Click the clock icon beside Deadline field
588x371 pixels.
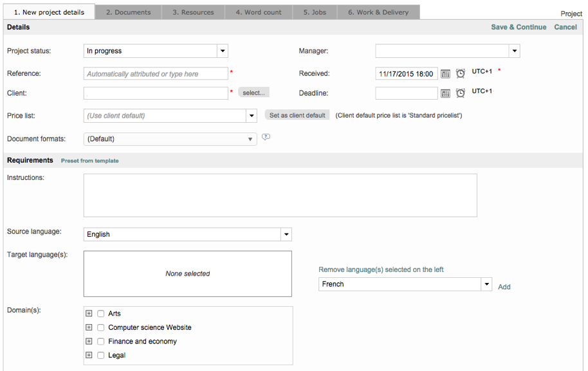tap(461, 93)
